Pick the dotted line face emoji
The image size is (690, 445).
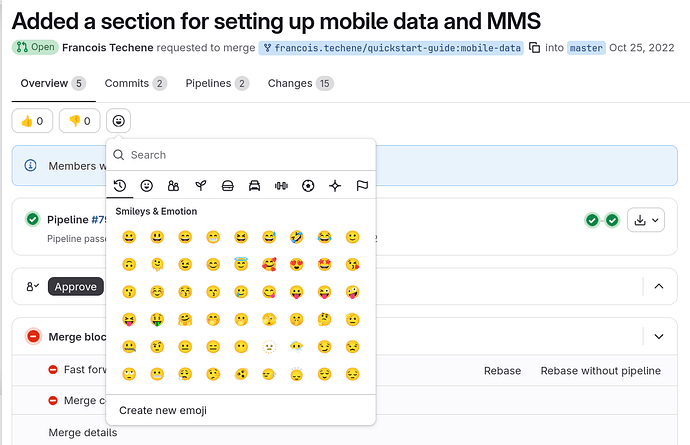click(x=269, y=347)
